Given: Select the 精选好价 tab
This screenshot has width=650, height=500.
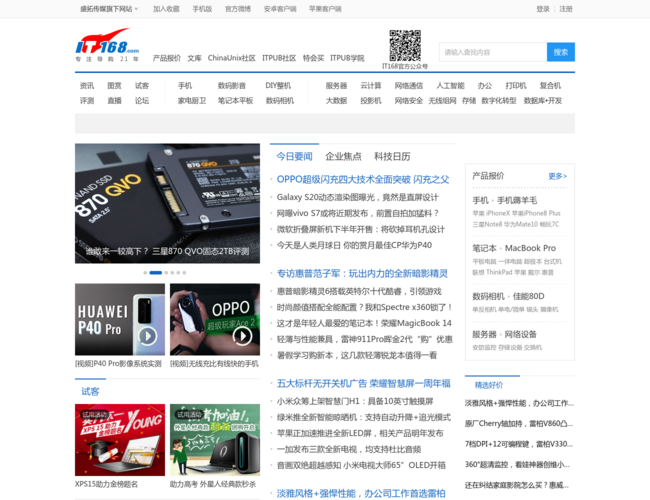Looking at the screenshot, I should (489, 385).
